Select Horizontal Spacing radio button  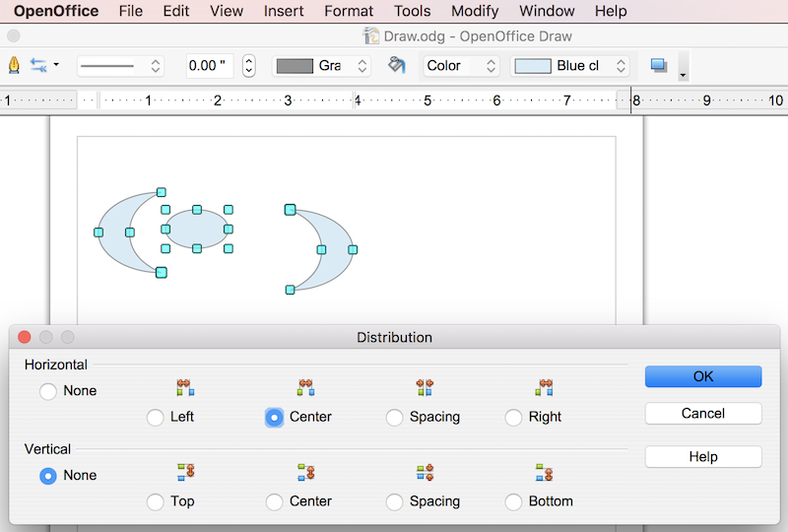point(394,417)
